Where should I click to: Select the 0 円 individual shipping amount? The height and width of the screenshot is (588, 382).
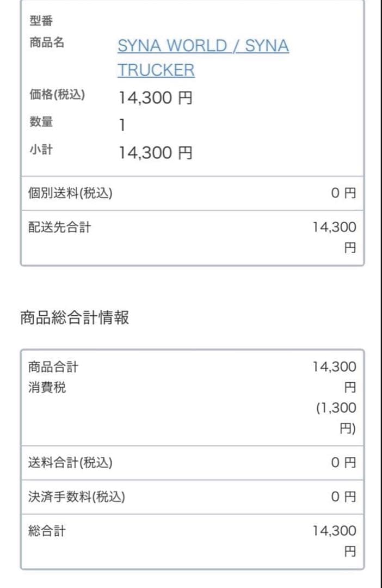(343, 193)
